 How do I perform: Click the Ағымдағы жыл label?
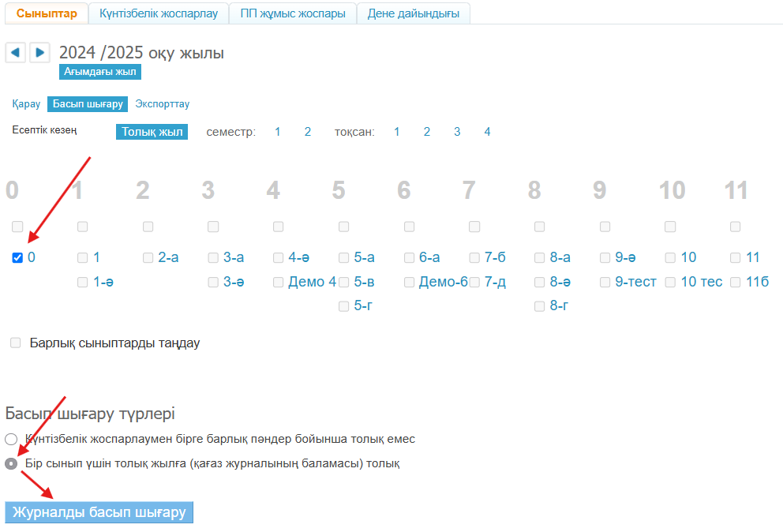pos(100,71)
